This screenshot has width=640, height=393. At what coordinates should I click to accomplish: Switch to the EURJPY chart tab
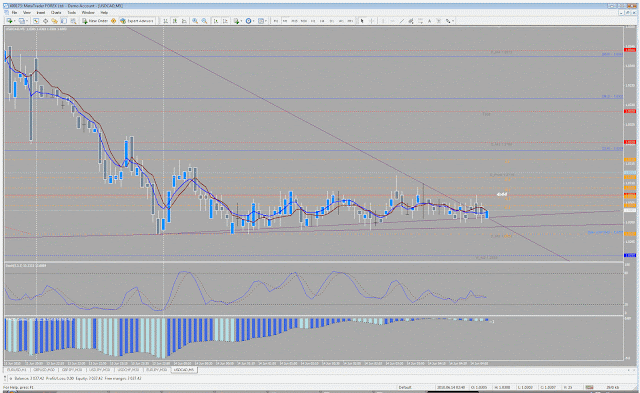pos(157,370)
